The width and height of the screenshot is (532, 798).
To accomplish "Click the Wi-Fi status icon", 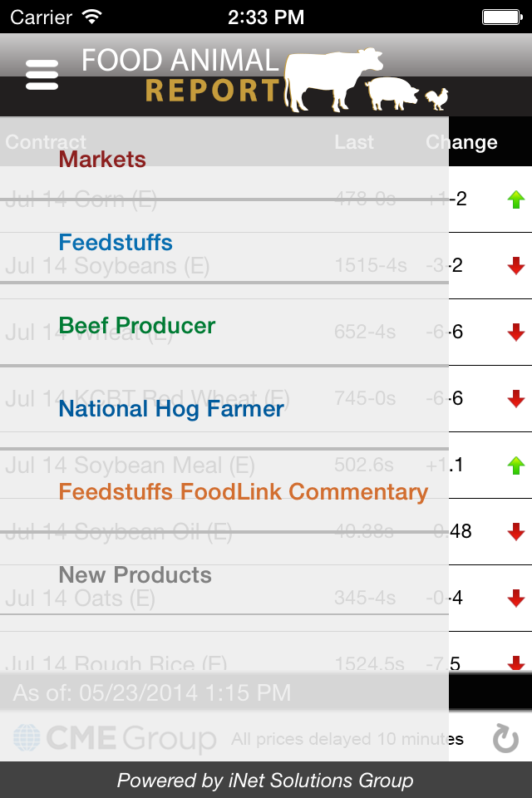I will (x=92, y=17).
